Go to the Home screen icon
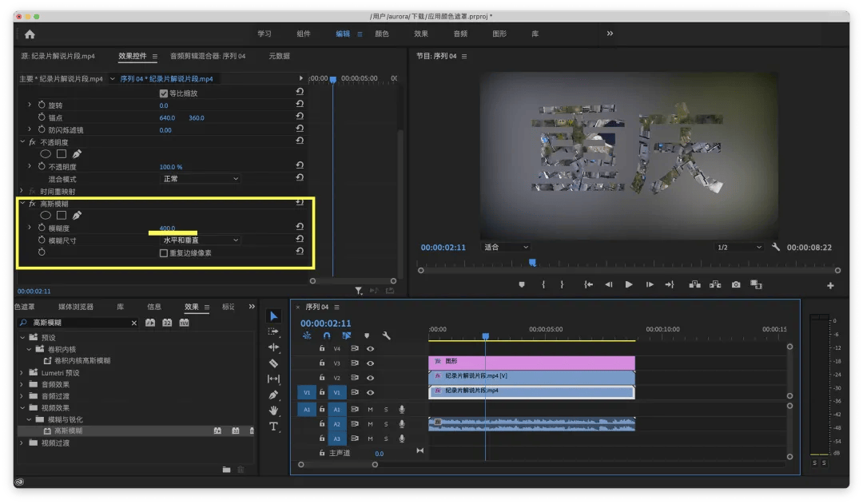 tap(30, 34)
